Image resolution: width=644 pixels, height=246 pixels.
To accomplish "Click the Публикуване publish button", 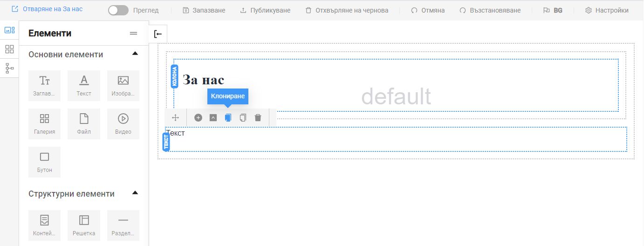I will pyautogui.click(x=265, y=10).
